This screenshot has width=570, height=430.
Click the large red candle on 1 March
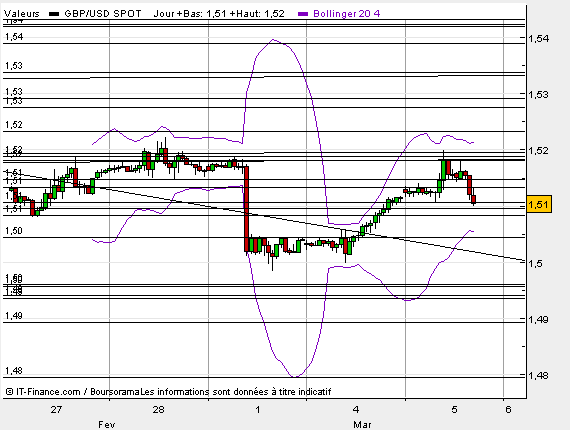(246, 209)
